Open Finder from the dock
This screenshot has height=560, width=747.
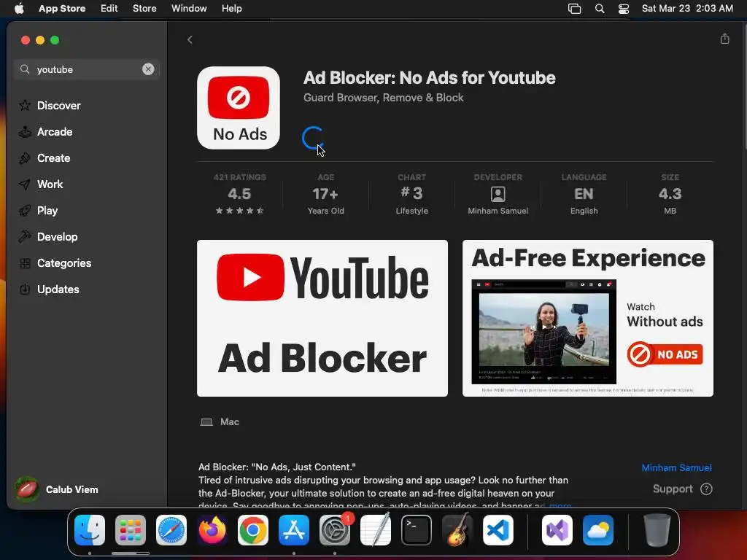coord(90,530)
